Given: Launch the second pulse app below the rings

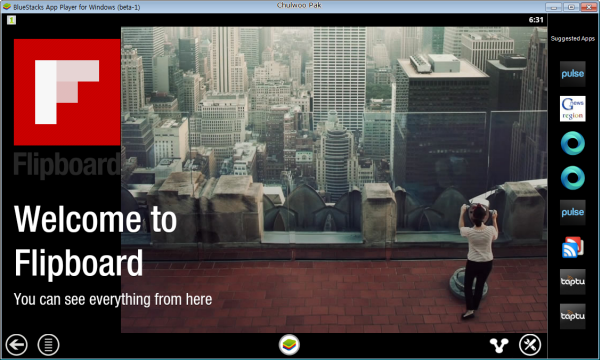Looking at the screenshot, I should (572, 212).
